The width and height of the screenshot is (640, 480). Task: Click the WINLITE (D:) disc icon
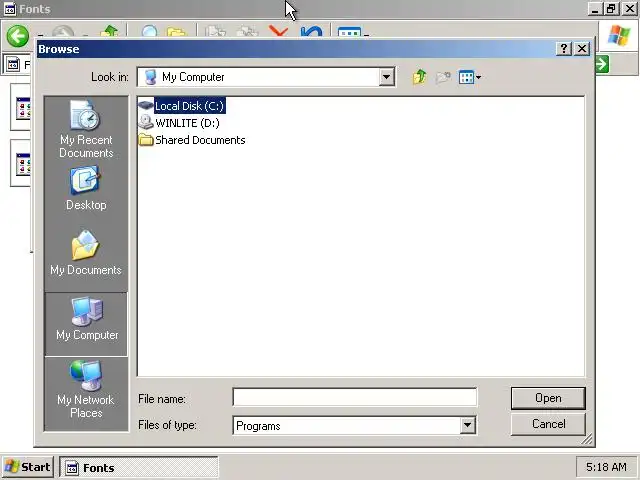click(x=146, y=122)
